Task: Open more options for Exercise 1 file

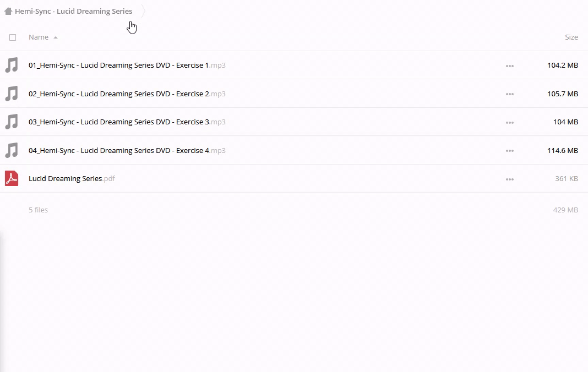Action: point(509,66)
